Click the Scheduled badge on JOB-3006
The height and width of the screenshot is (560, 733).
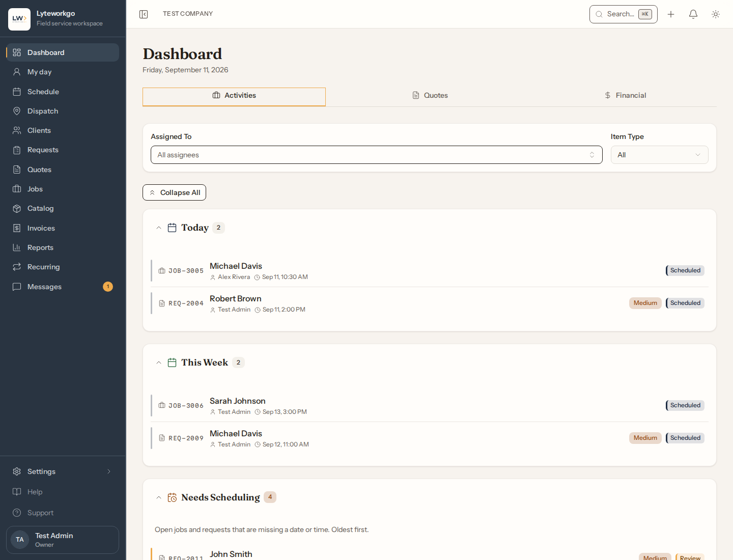(685, 405)
